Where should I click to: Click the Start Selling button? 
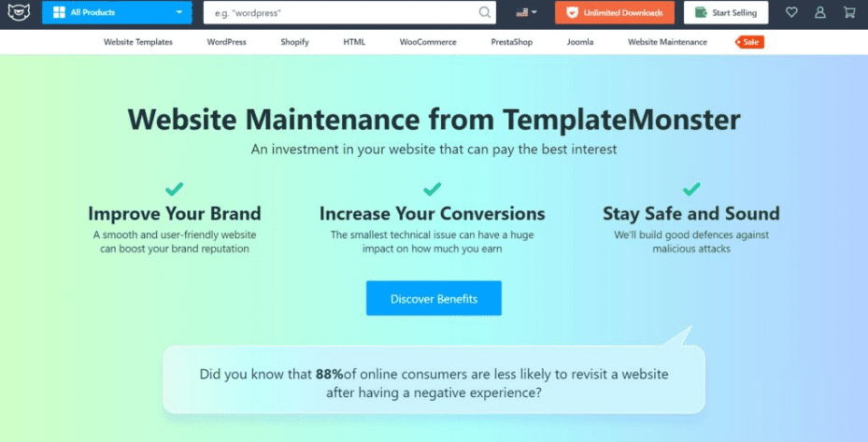tap(726, 12)
